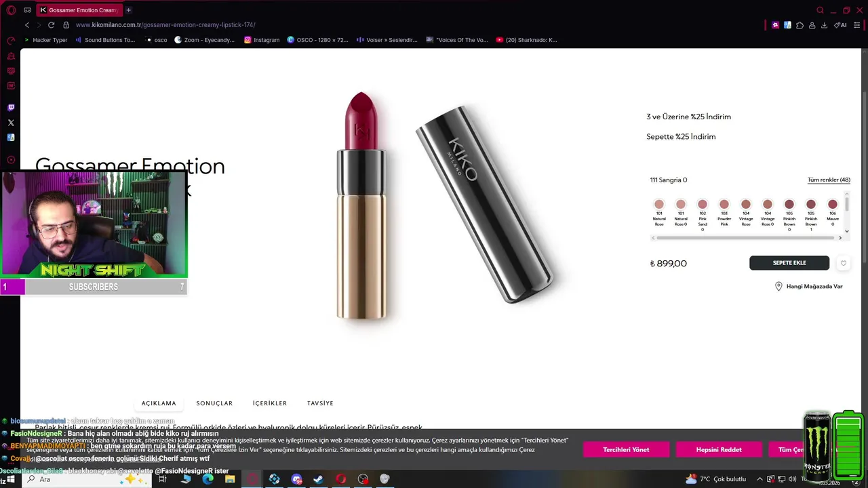Open the Opera main menu logo

(x=11, y=10)
